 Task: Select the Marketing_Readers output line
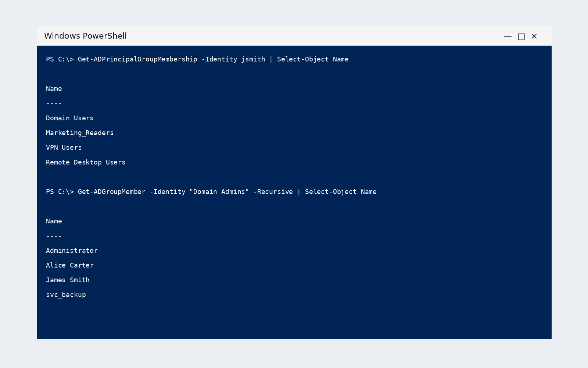click(x=80, y=133)
